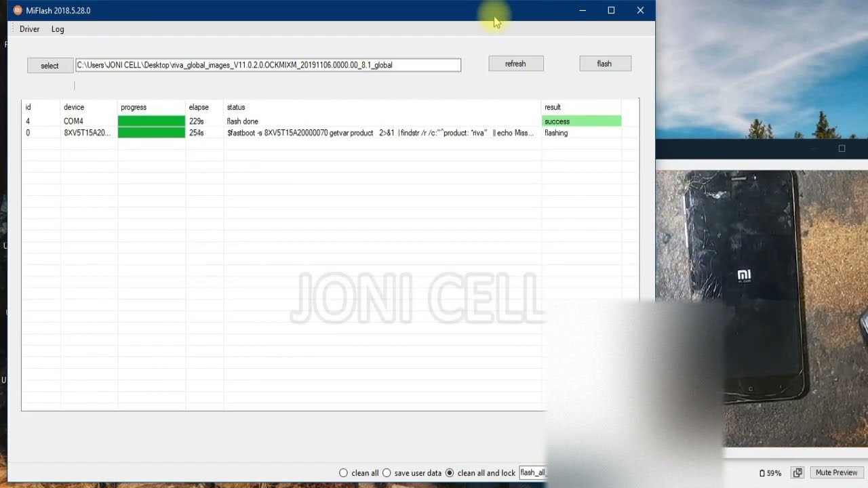Click the progress bar in 8XV5T15A20 row
868x488 pixels.
click(x=151, y=133)
